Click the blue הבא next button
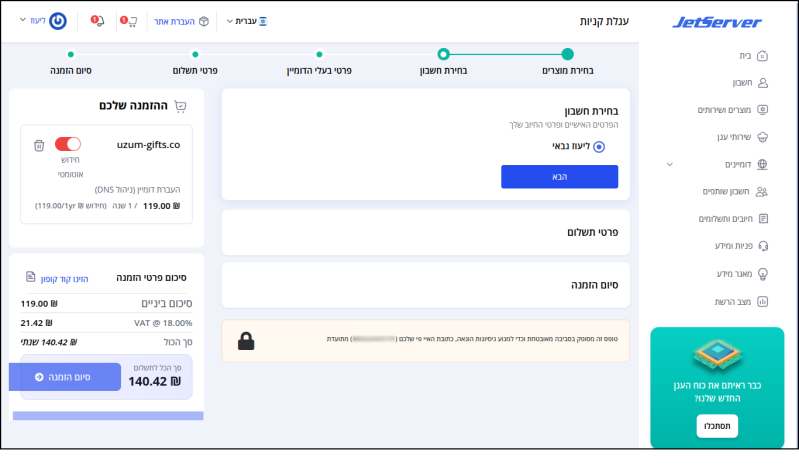The width and height of the screenshot is (799, 467). [x=560, y=176]
